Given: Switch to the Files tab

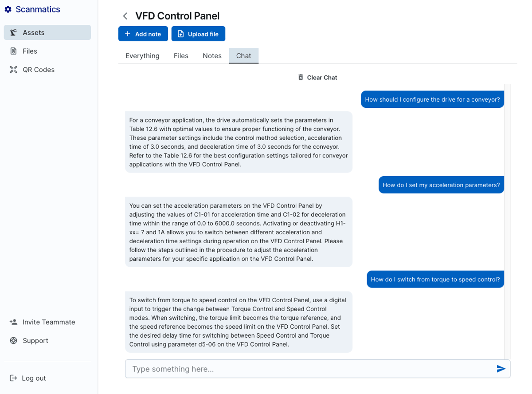Looking at the screenshot, I should pos(181,56).
